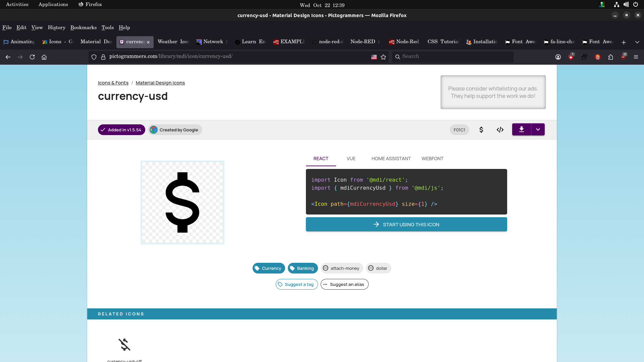Click the download icon button
Screen dimensions: 644x362
point(521,129)
